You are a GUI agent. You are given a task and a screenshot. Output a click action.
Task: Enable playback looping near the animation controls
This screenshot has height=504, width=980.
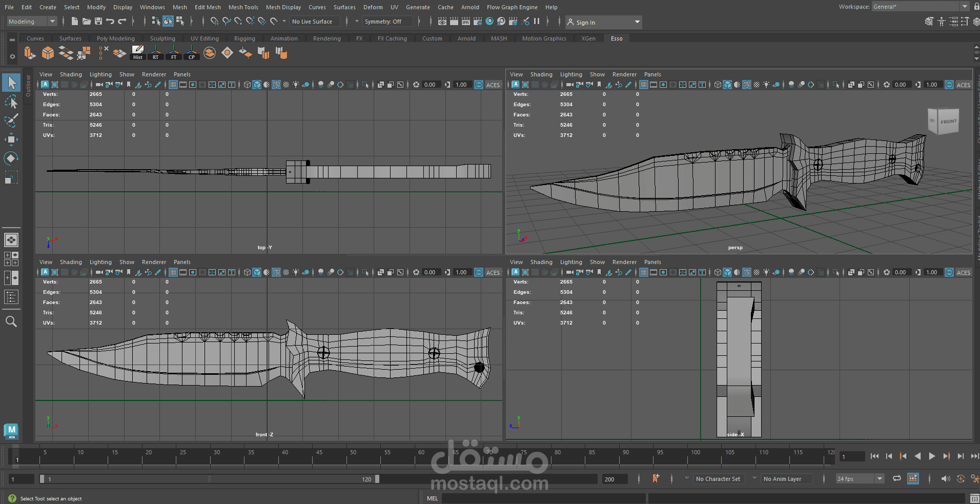(x=896, y=478)
